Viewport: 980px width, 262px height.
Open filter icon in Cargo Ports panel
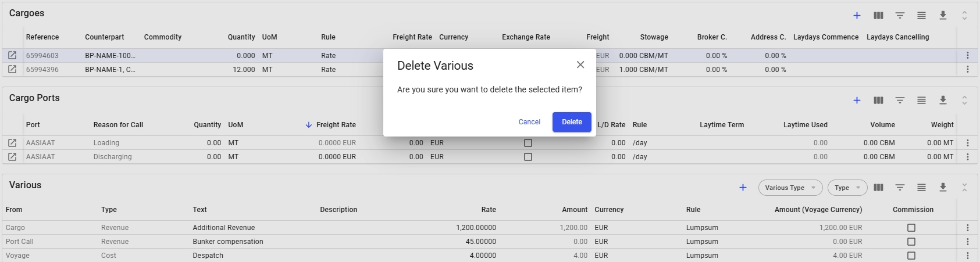[900, 101]
